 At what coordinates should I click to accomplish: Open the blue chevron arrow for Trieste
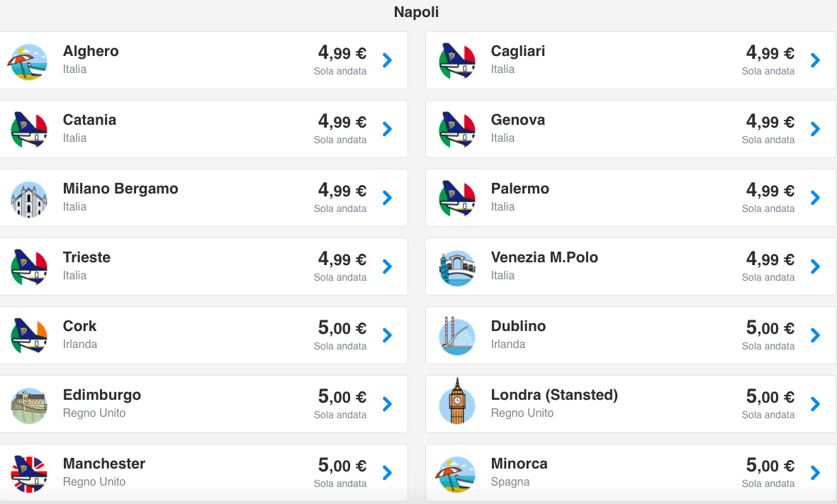[x=388, y=267]
